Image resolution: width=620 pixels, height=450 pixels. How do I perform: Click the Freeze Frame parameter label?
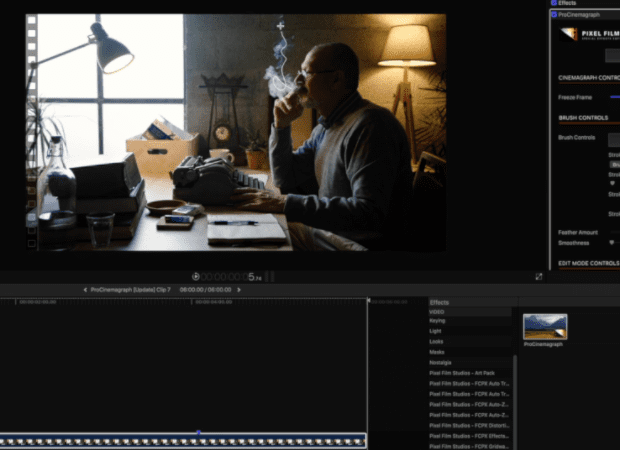pos(575,97)
